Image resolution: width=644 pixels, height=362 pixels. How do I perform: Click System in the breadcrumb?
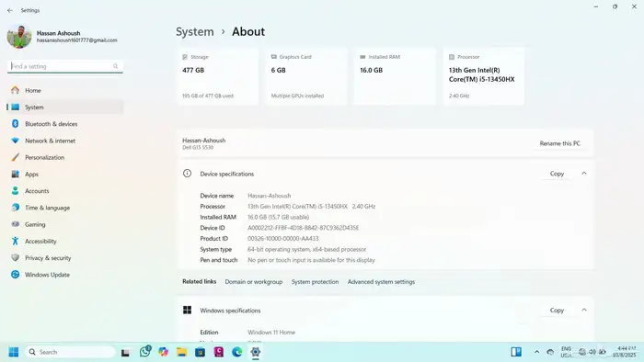(x=195, y=31)
